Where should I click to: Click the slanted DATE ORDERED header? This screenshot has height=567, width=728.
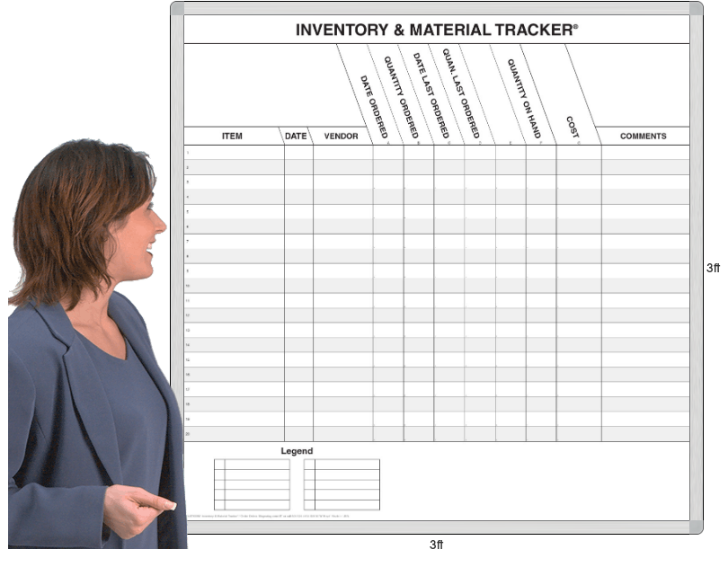374,106
